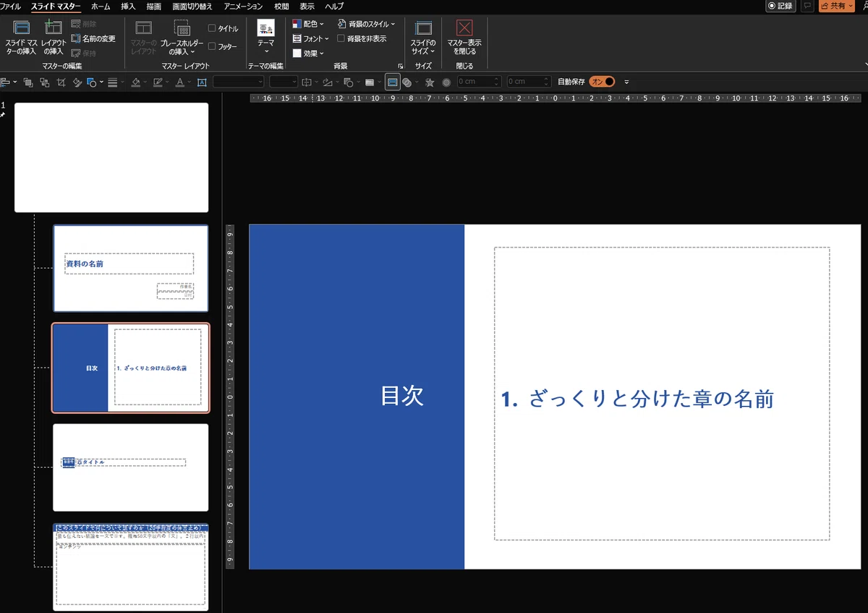This screenshot has height=613, width=868.
Task: Toggle the Footers checkbox (フッター)
Action: 223,46
